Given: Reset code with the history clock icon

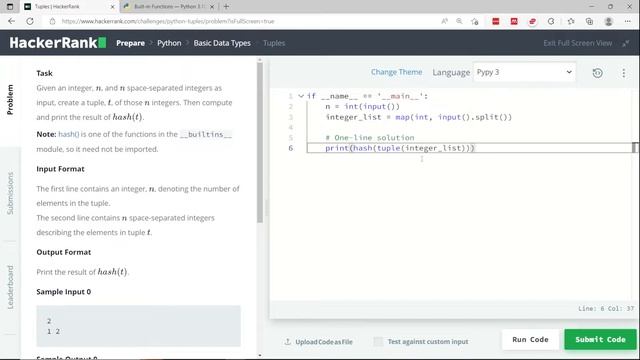Looking at the screenshot, I should (x=598, y=73).
